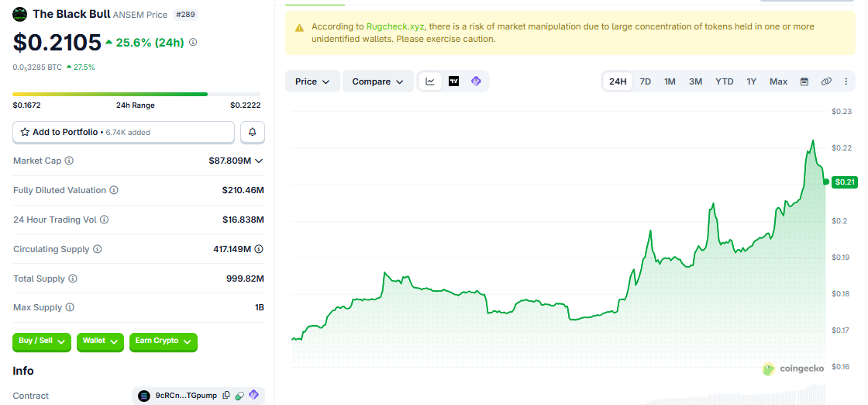Open the purple diamond chart icon
868x405 pixels.
[476, 81]
